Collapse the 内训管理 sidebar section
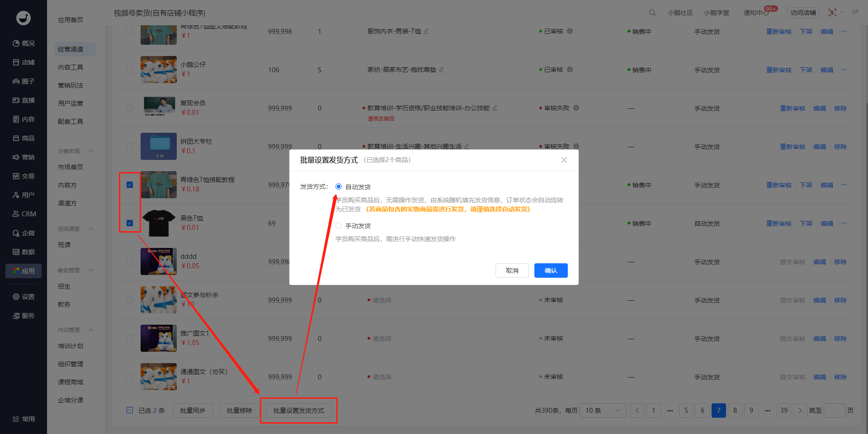This screenshot has width=868, height=434. (x=91, y=330)
